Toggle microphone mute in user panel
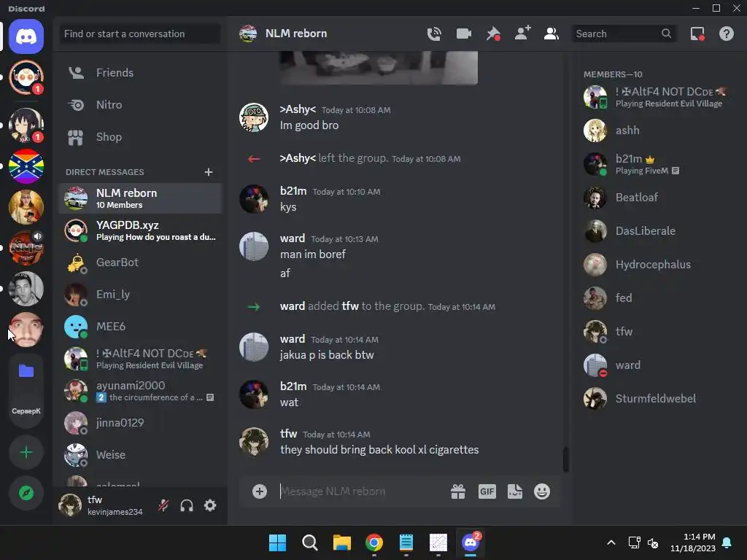Screen dimensions: 747x560 coord(163,505)
